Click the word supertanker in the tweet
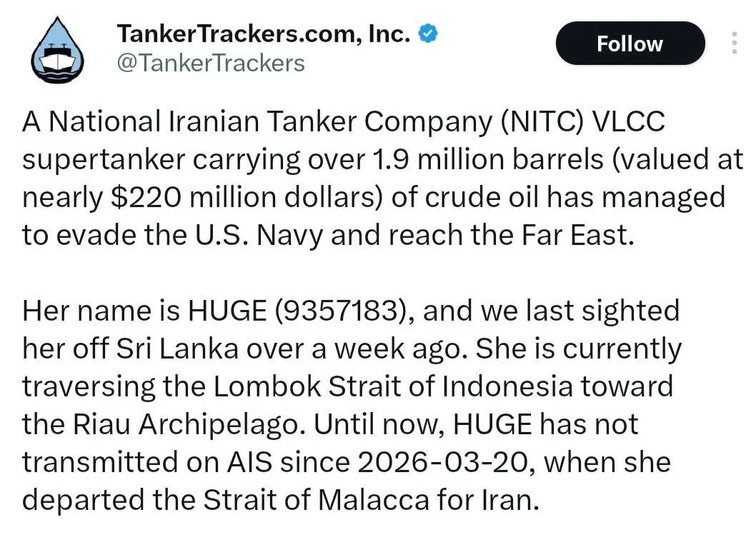This screenshot has width=756, height=540. (x=104, y=161)
